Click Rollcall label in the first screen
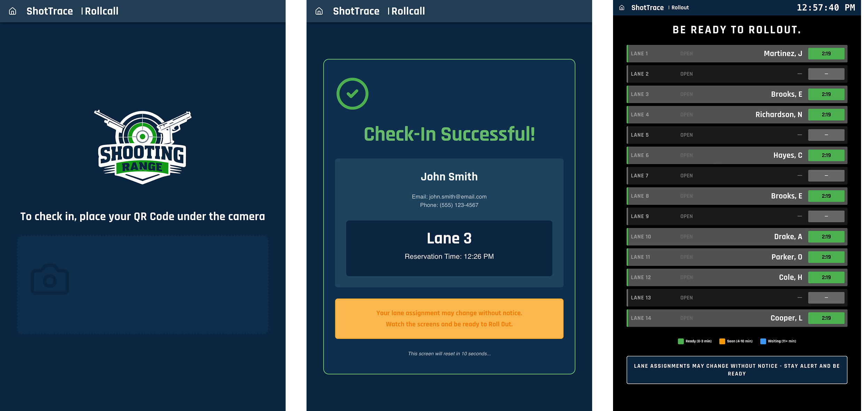 tap(102, 11)
